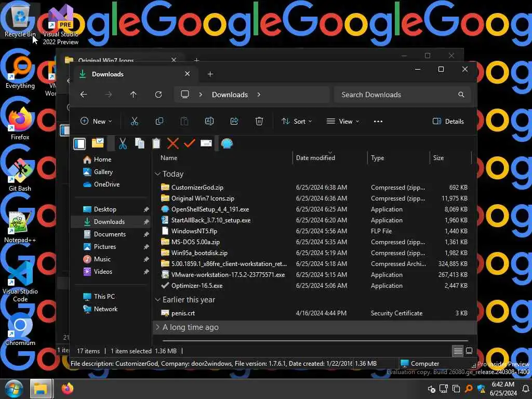Click the horizontal scrollbar in file list
Image resolution: width=532 pixels, height=399 pixels.
[315, 340]
